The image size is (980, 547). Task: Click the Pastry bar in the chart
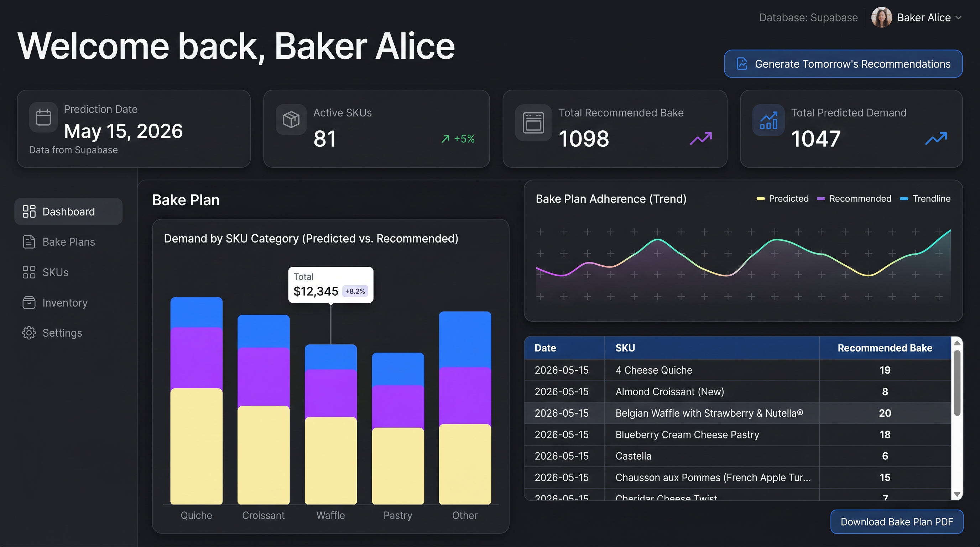tap(398, 428)
